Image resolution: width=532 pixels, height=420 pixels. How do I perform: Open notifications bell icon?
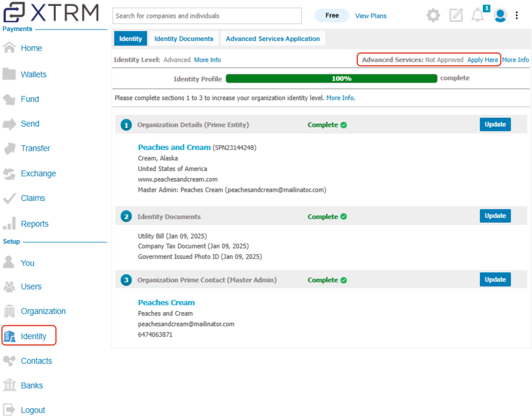coord(477,15)
